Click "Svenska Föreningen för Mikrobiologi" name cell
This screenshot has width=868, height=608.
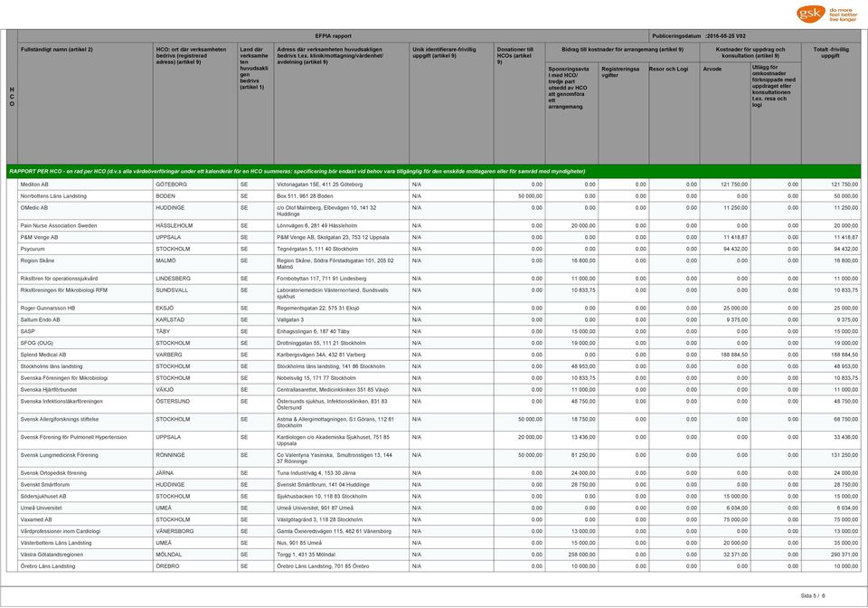pyautogui.click(x=85, y=378)
